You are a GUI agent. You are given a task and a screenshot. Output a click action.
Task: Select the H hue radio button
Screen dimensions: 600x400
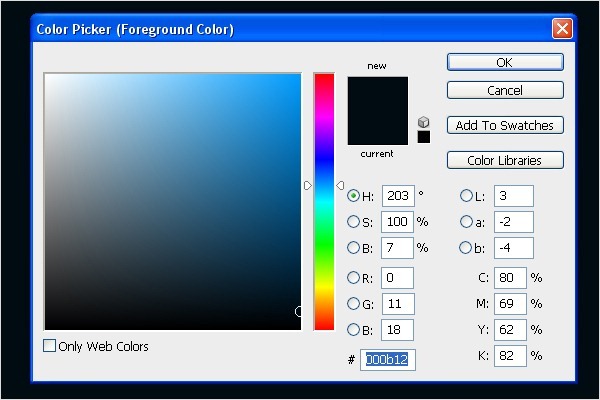353,196
